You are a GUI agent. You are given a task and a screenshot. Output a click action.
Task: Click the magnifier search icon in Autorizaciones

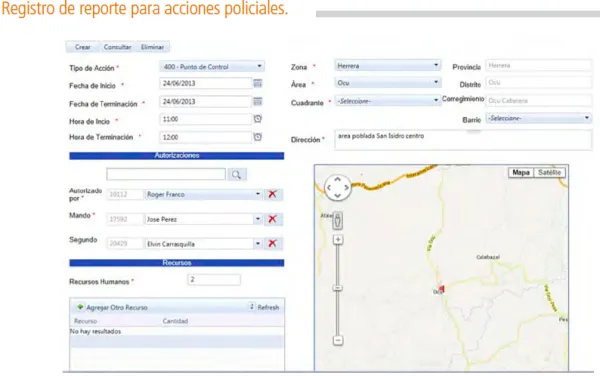coord(236,175)
